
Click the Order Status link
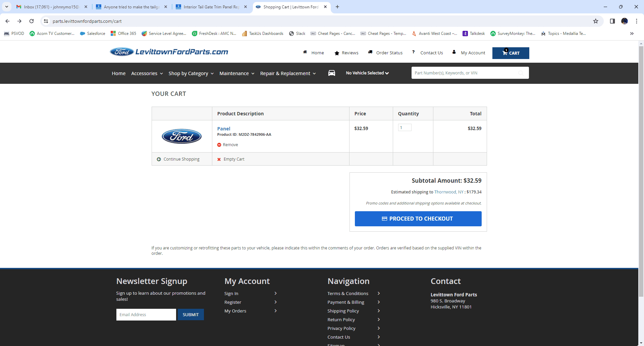(x=389, y=53)
